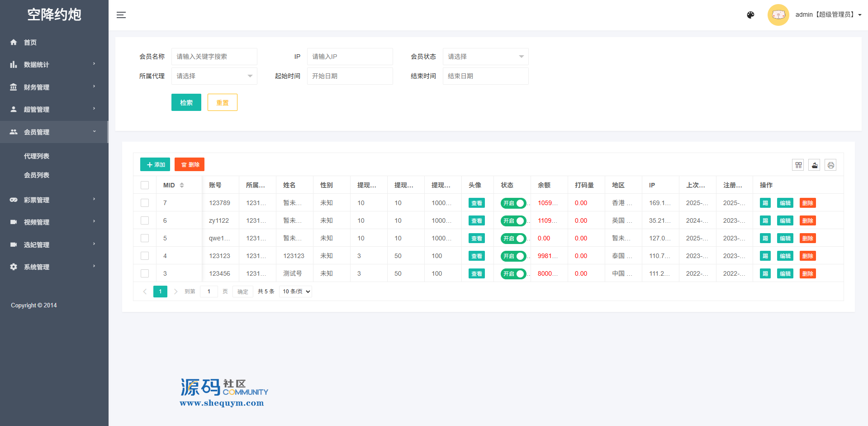Open 代理列表 in the sidebar
Image resolution: width=868 pixels, height=426 pixels.
[37, 156]
